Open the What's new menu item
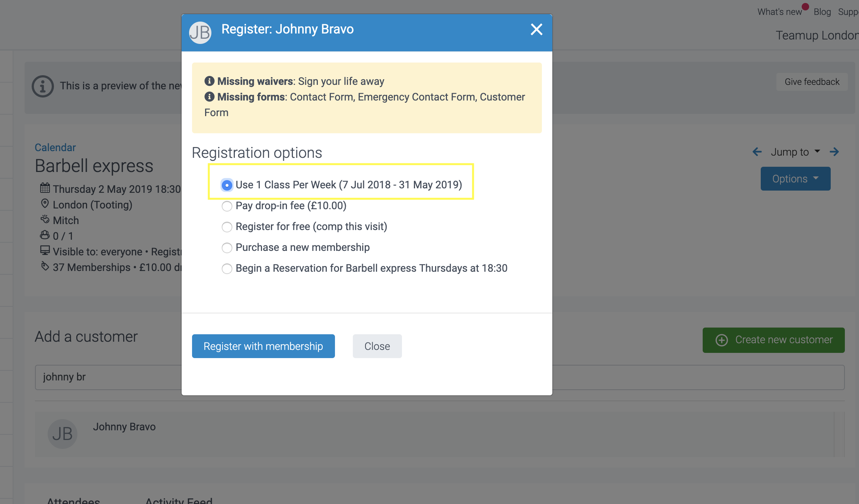The height and width of the screenshot is (504, 859). coord(779,12)
